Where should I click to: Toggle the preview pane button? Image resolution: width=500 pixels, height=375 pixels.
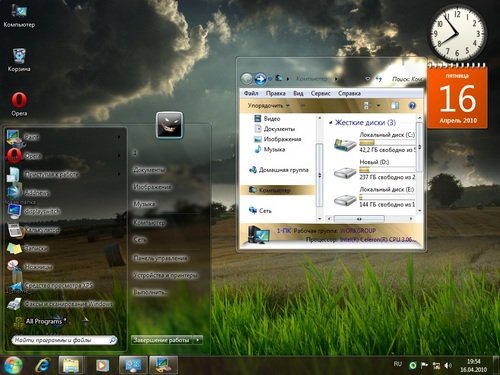(395, 106)
